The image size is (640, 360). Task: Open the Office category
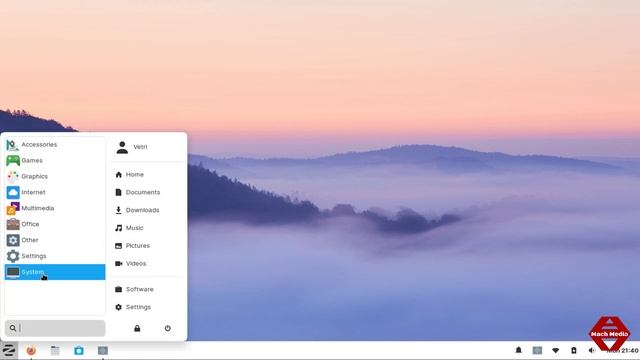55,224
